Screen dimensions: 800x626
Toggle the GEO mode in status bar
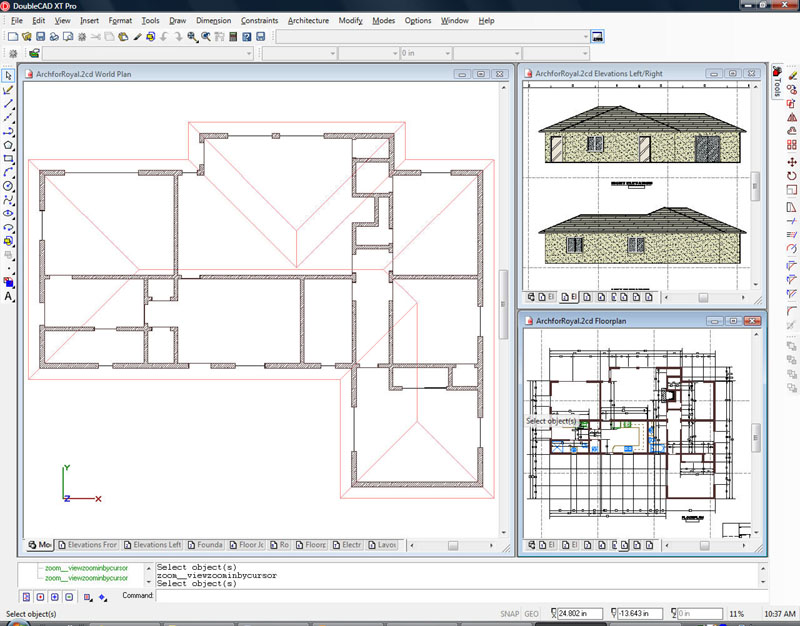coord(531,614)
